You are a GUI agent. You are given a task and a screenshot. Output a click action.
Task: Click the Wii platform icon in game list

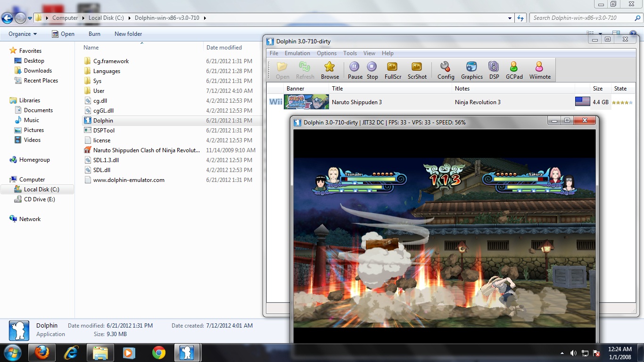pos(275,102)
